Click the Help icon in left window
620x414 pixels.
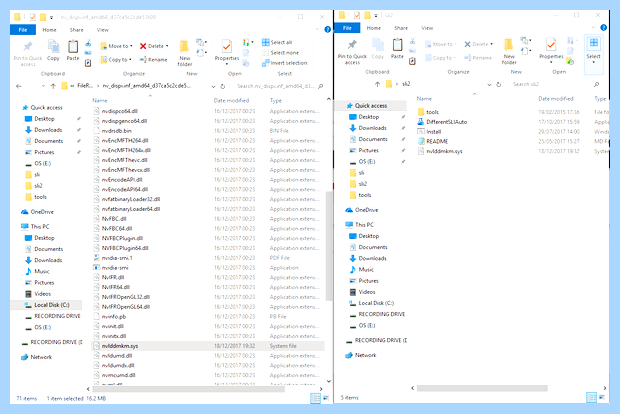327,29
